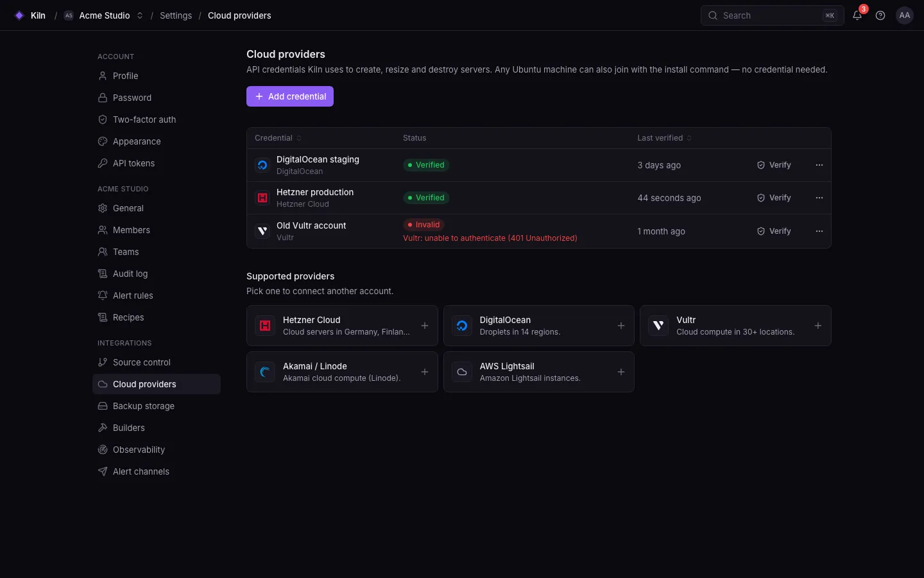Screen dimensions: 924x578
Task: Sort table by Last verified column
Action: [664, 138]
